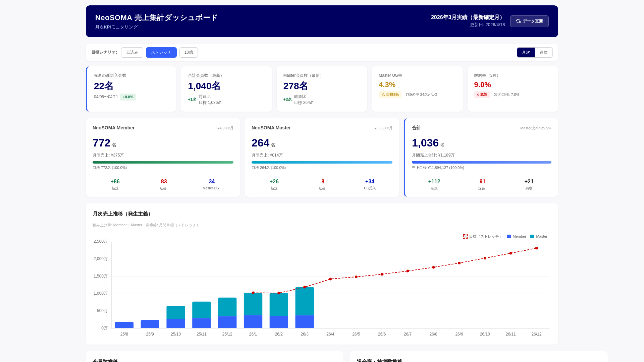Image resolution: width=644 pixels, height=362 pixels.
Task: Click the NeoSOMA Member green progress bar
Action: tap(163, 162)
